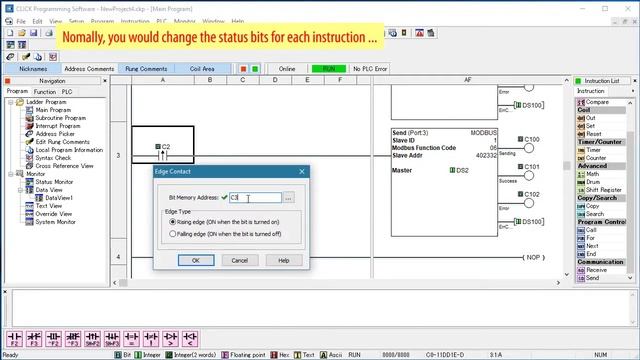This screenshot has height=360, width=640.
Task: Select System Monitor in navigation tree
Action: pyautogui.click(x=55, y=222)
